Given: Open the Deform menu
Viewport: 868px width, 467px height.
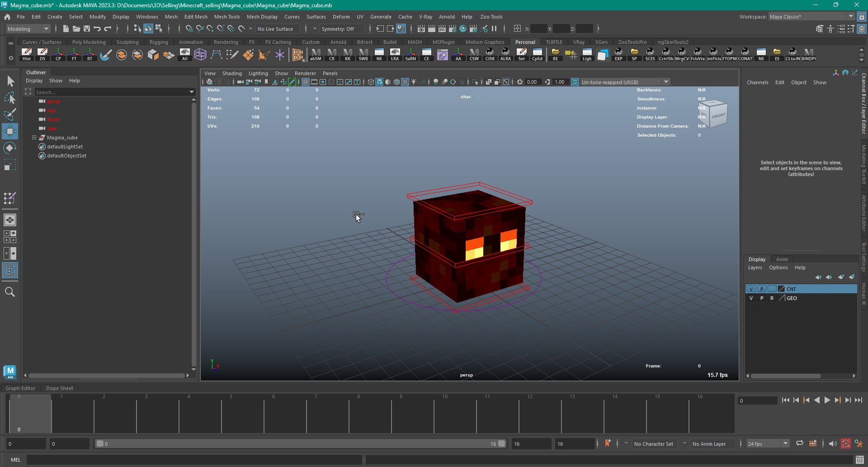Looking at the screenshot, I should point(341,17).
